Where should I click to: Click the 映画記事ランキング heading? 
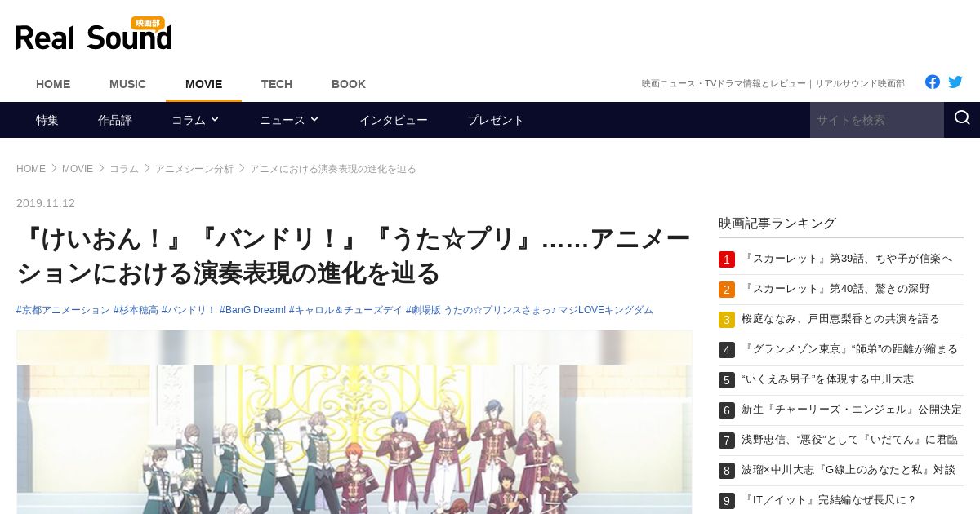point(777,223)
